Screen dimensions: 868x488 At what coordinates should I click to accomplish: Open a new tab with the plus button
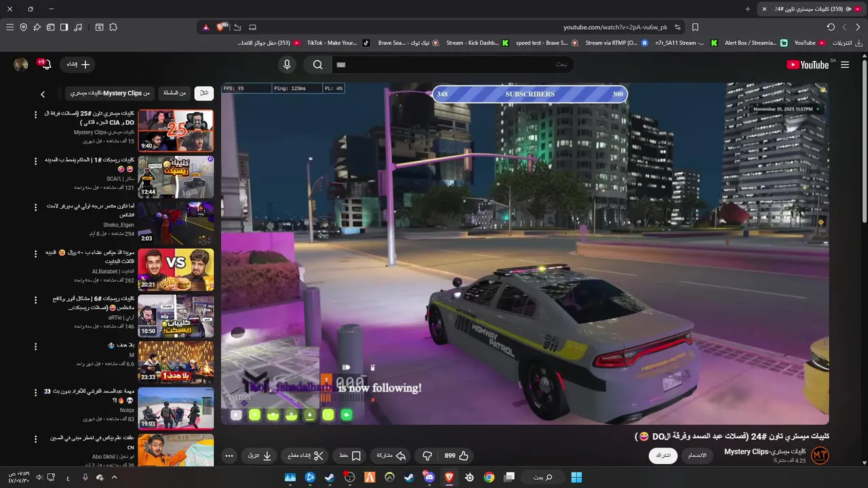[748, 9]
